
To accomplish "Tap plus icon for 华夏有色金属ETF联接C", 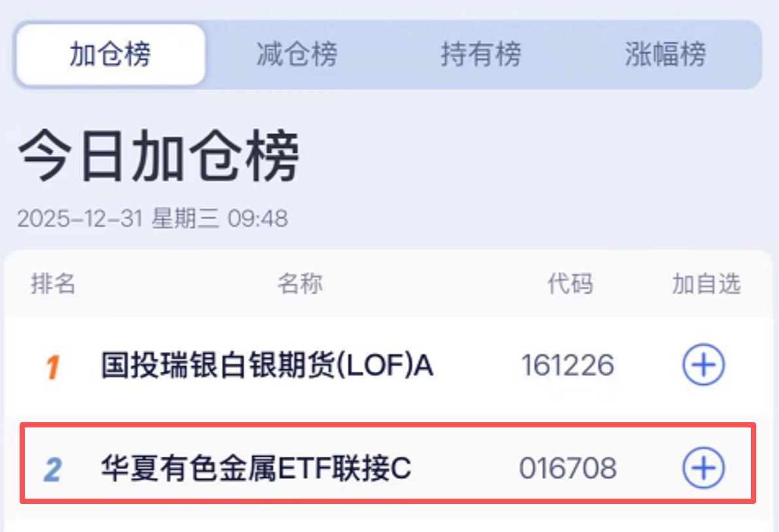I will (703, 468).
